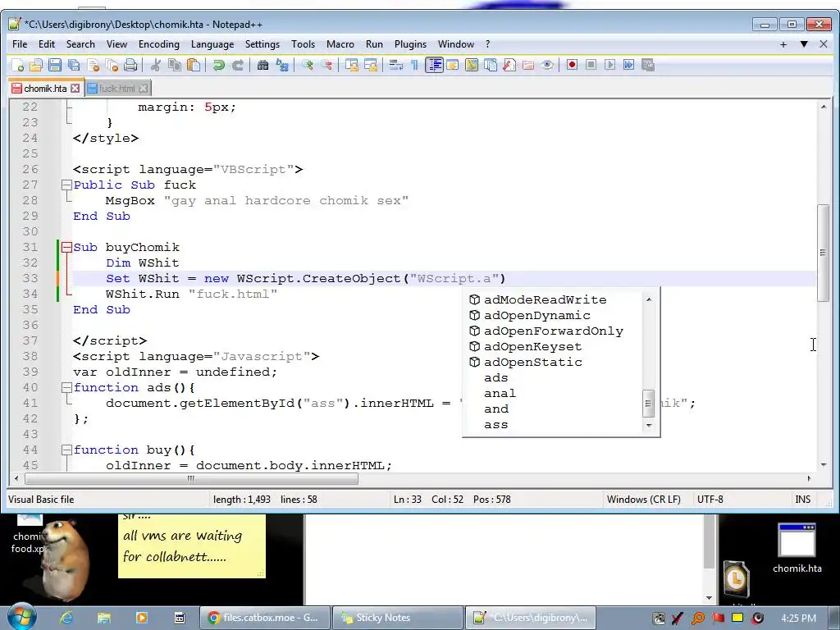The width and height of the screenshot is (840, 630).
Task: Click the autocomplete list up scroll arrow
Action: pyautogui.click(x=649, y=299)
